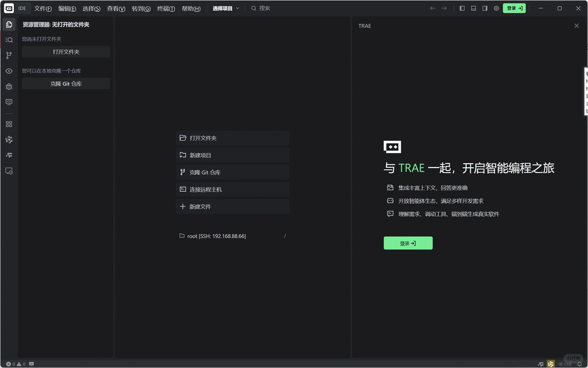Toggle the bottom panel layout icon
This screenshot has width=588, height=368.
[x=473, y=8]
